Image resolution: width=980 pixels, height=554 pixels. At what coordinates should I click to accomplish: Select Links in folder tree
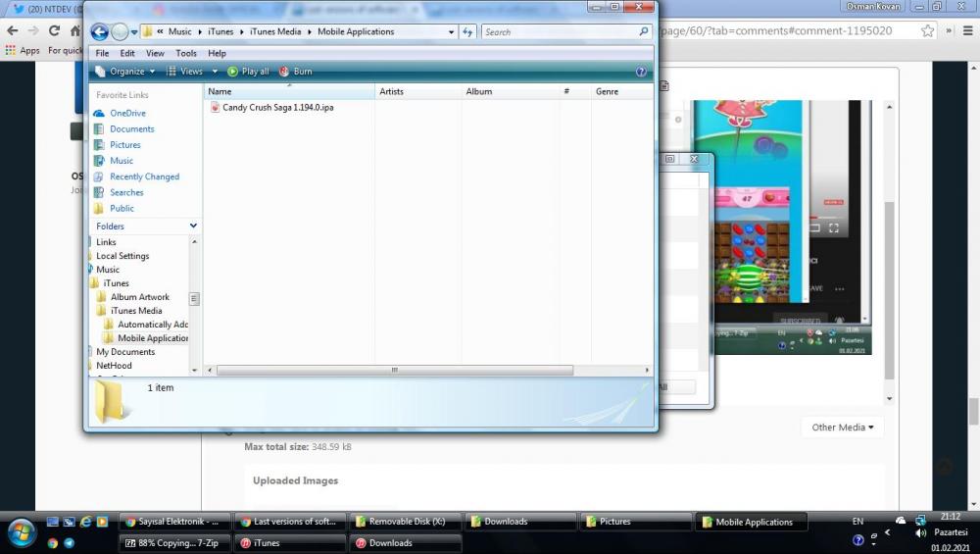[x=106, y=242]
